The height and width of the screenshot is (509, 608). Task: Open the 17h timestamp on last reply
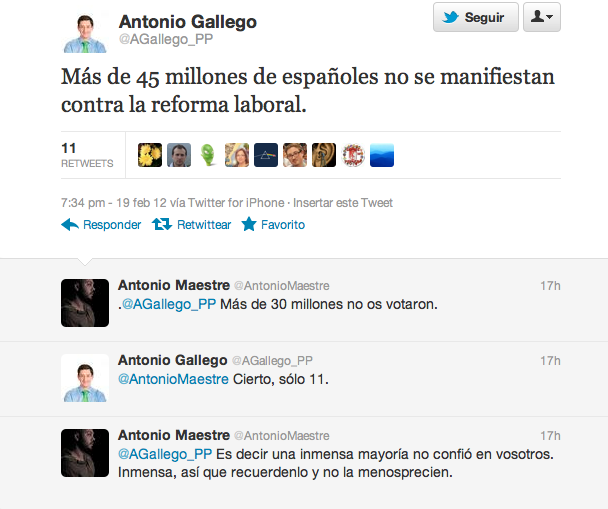pyautogui.click(x=551, y=436)
